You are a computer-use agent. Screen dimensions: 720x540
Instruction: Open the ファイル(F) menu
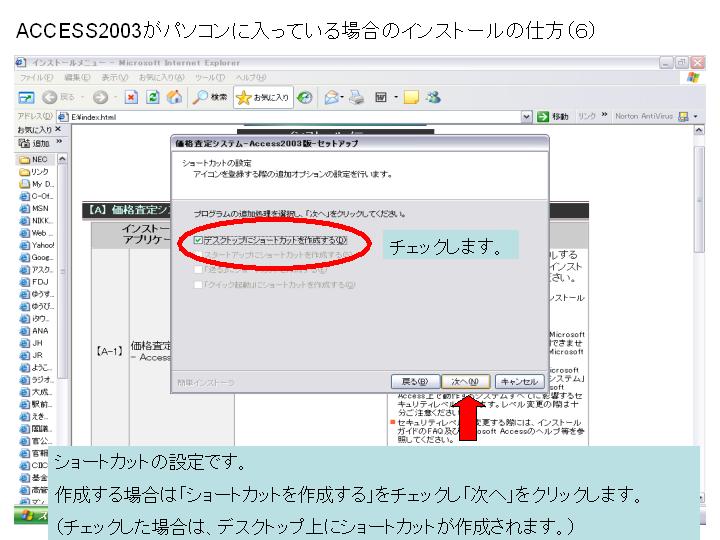pyautogui.click(x=36, y=78)
